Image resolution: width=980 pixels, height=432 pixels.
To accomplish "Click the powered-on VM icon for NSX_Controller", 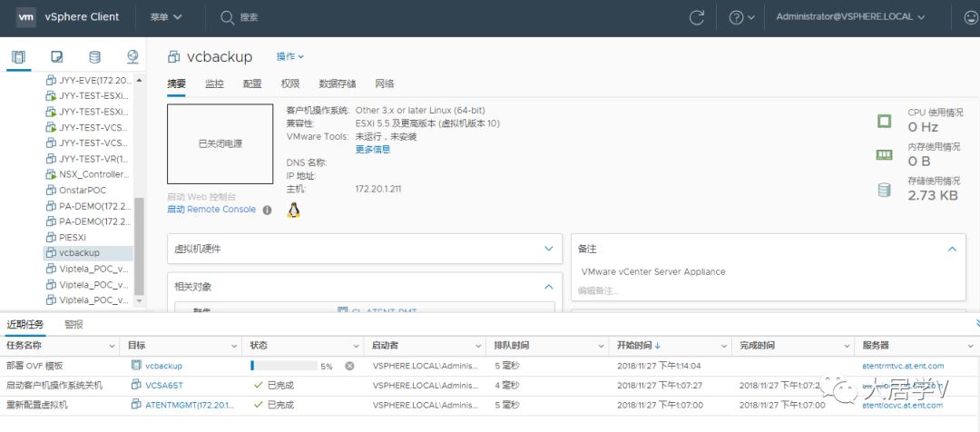I will click(51, 174).
